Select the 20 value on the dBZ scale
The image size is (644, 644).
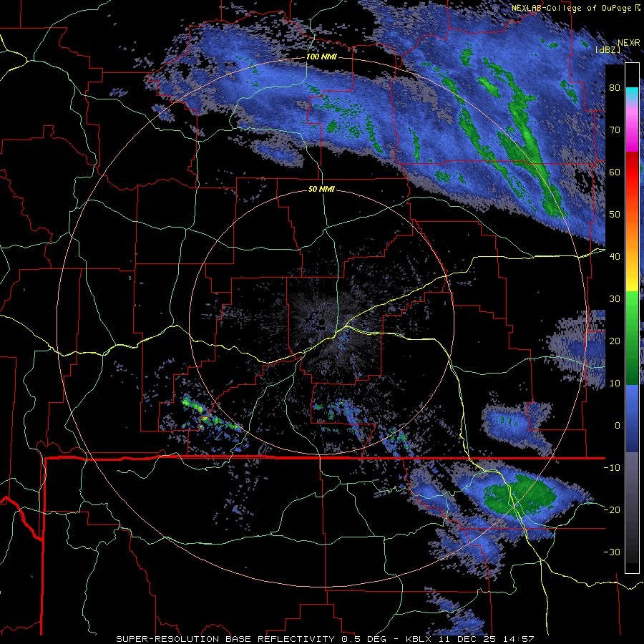615,341
